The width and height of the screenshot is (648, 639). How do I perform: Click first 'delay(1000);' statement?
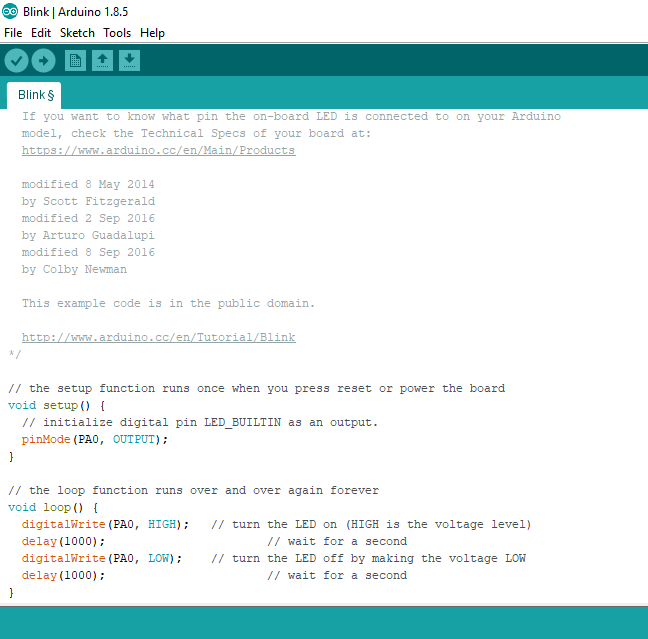63,541
